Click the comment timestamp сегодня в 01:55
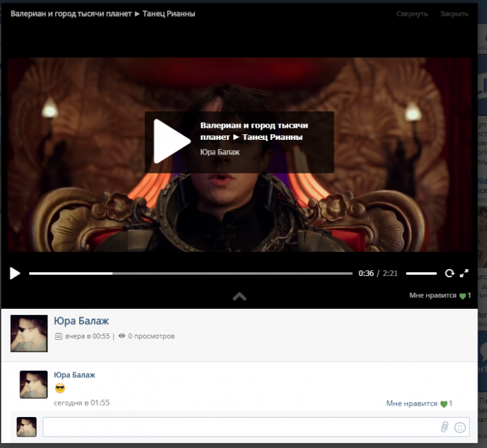Image resolution: width=487 pixels, height=448 pixels. [82, 402]
